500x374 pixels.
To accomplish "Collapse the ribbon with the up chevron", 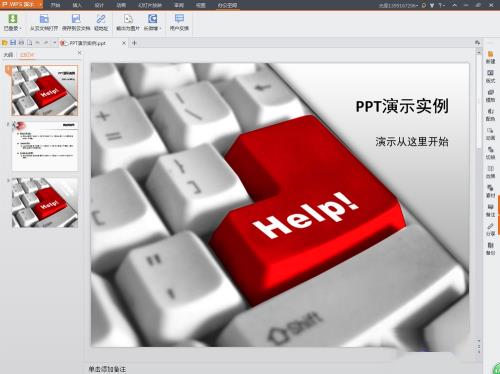I will point(455,5).
